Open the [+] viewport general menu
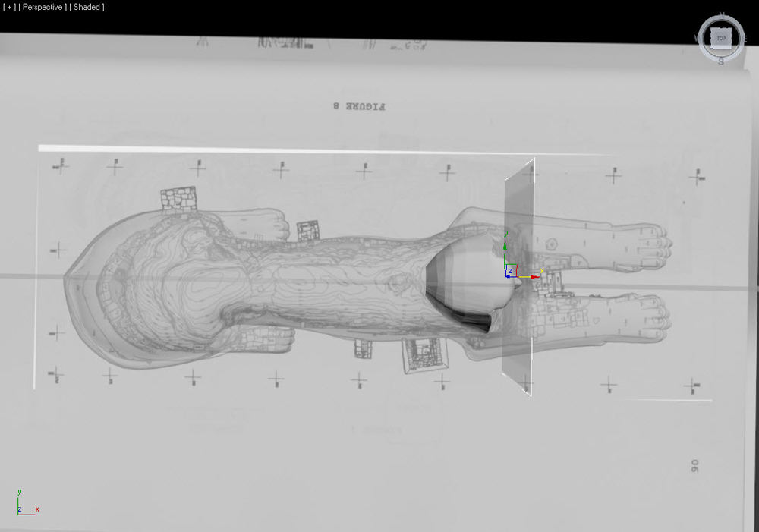 tap(8, 8)
